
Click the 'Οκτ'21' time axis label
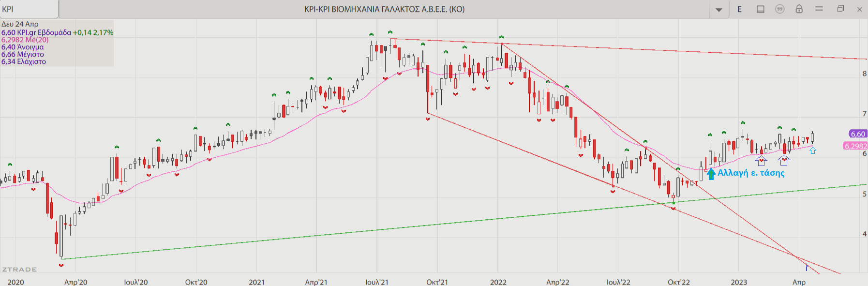pyautogui.click(x=437, y=282)
